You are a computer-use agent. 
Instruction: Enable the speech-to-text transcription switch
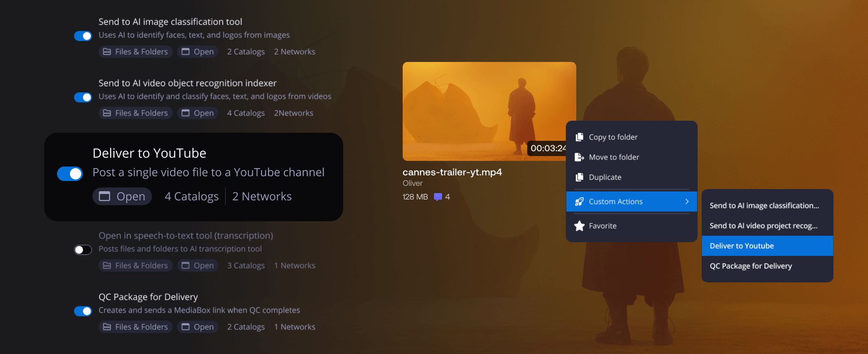83,250
